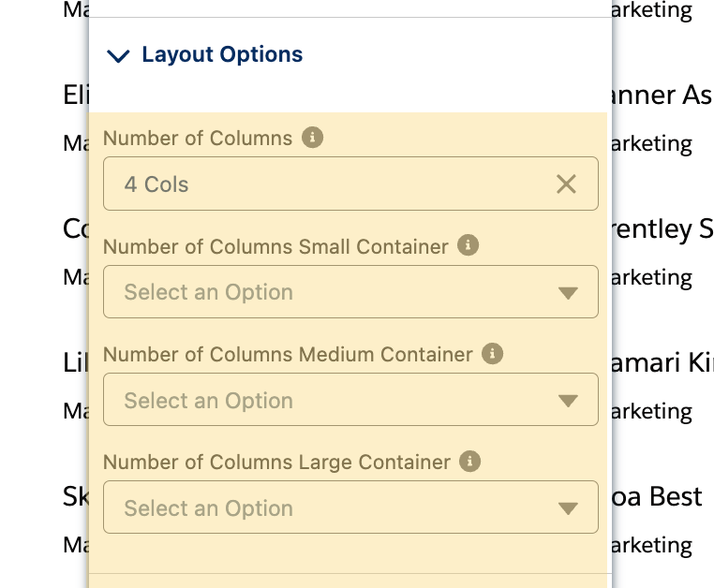Collapse the Layout Options chevron
The width and height of the screenshot is (714, 588).
118,56
